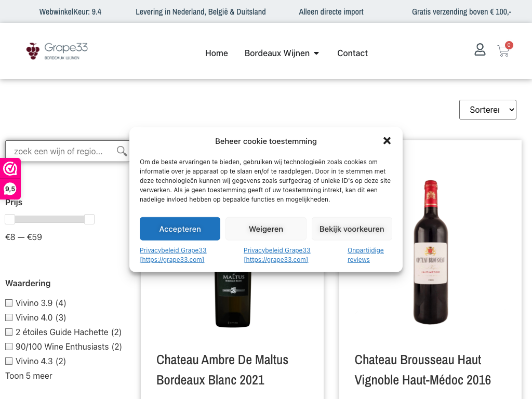Close the cookie consent dialog
Screen dimensions: 532x399
click(387, 141)
